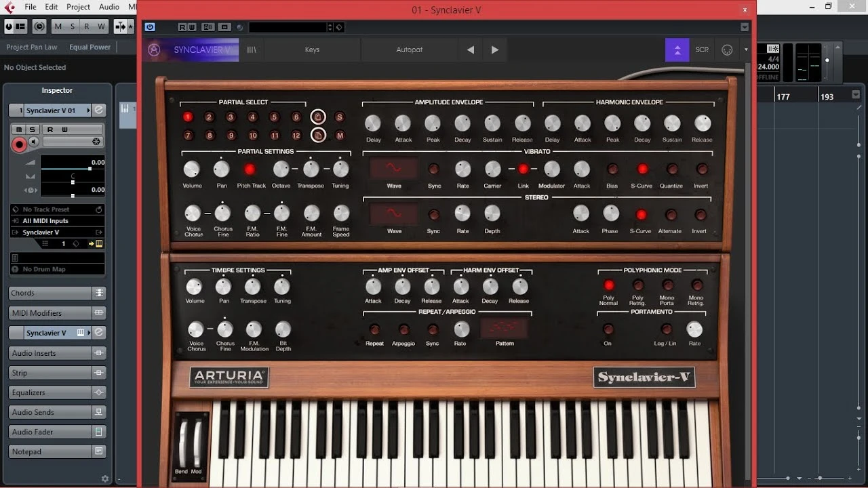Image resolution: width=868 pixels, height=488 pixels.
Task: Open the Project menu
Action: pyautogui.click(x=78, y=7)
